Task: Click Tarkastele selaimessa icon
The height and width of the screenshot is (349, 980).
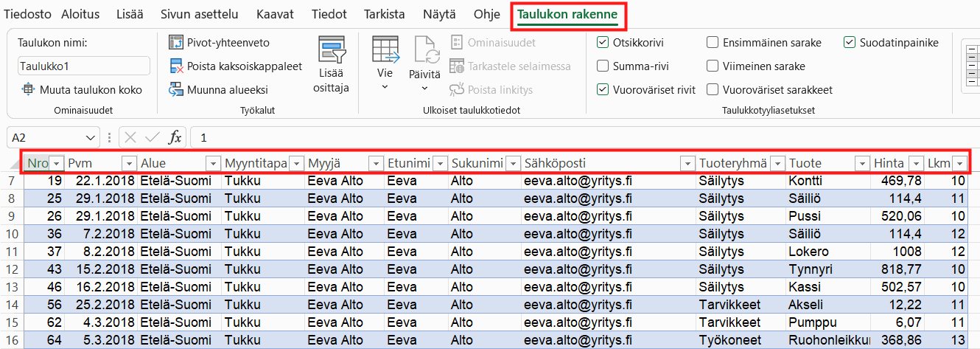Action: pos(456,66)
